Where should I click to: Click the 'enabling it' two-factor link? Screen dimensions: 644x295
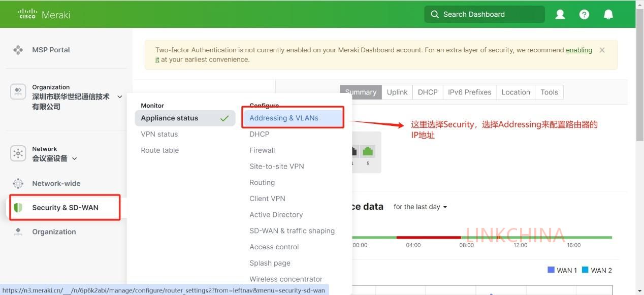tap(579, 50)
